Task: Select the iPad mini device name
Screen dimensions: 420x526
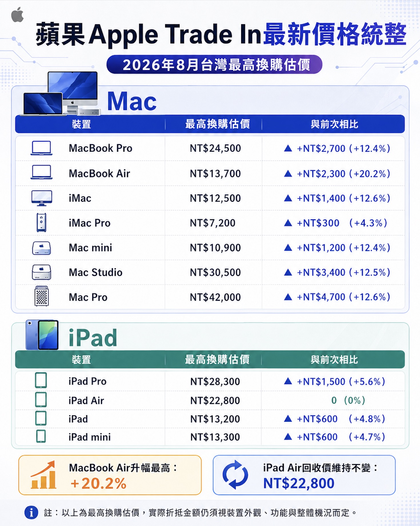Action: (x=89, y=437)
